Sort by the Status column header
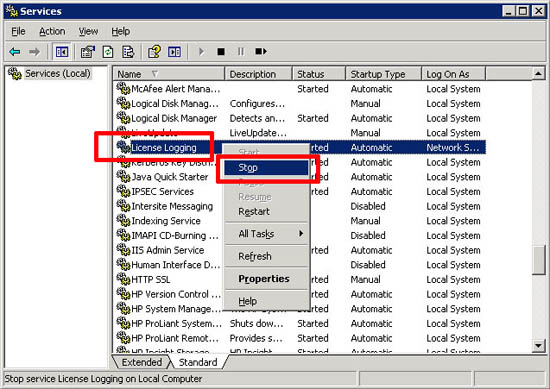 coord(319,74)
